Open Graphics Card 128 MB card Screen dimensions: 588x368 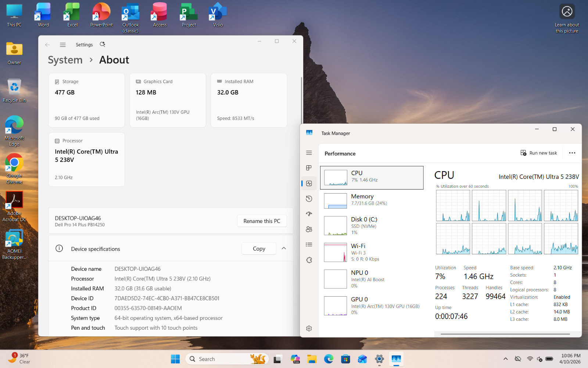point(168,100)
